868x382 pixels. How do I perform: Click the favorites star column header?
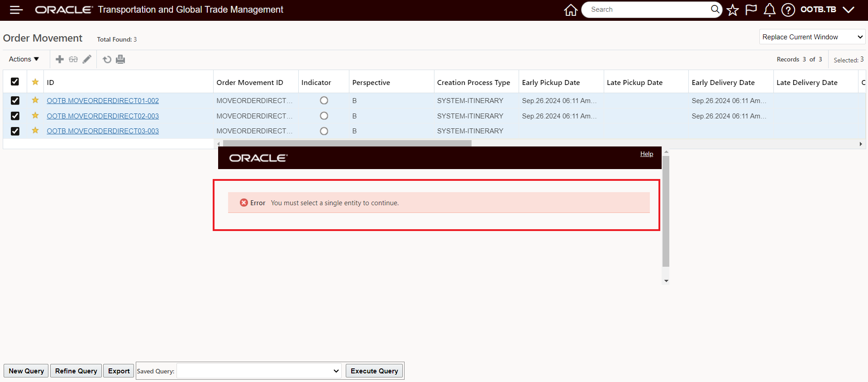click(x=35, y=82)
